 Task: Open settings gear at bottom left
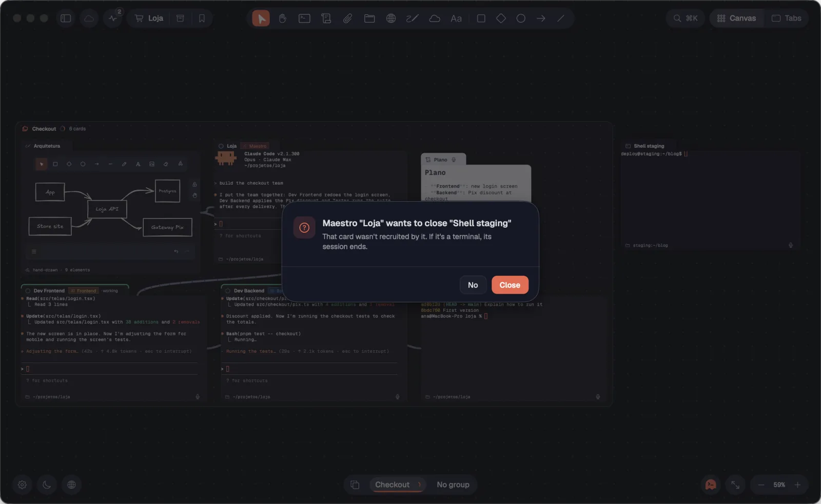[x=22, y=485]
